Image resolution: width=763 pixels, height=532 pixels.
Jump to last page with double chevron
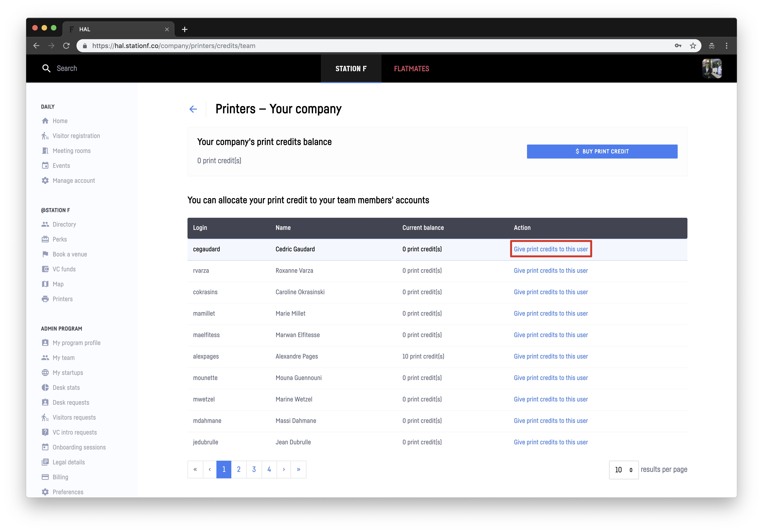pyautogui.click(x=298, y=469)
